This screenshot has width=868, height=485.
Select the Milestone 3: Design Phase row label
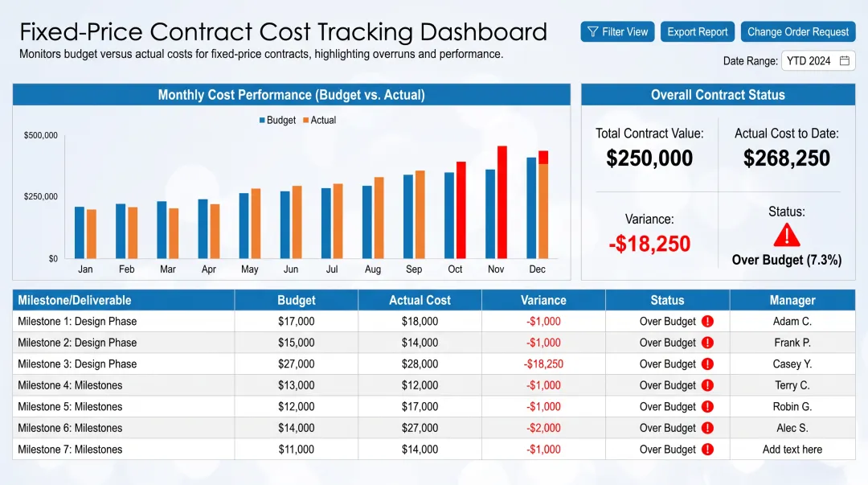tap(77, 364)
